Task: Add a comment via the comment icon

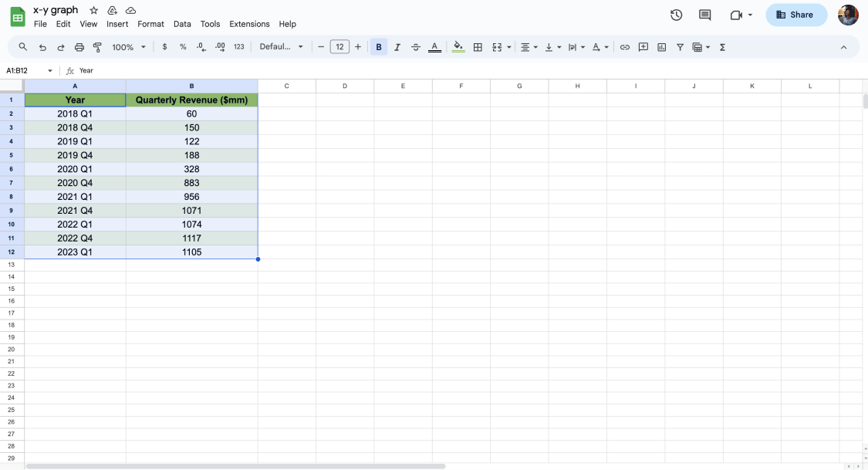Action: coord(643,47)
